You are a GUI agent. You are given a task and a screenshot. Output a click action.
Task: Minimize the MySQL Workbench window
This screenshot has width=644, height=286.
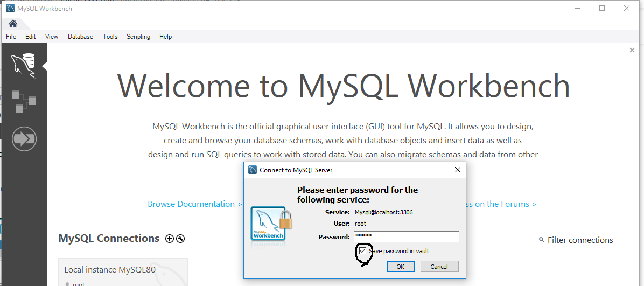coord(577,8)
